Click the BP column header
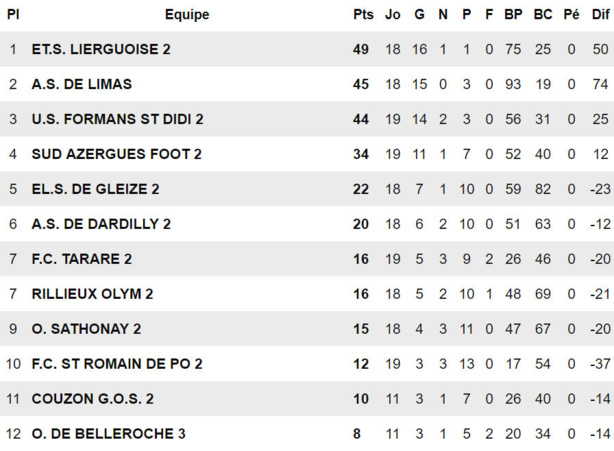Image resolution: width=614 pixels, height=451 pixels. point(513,14)
